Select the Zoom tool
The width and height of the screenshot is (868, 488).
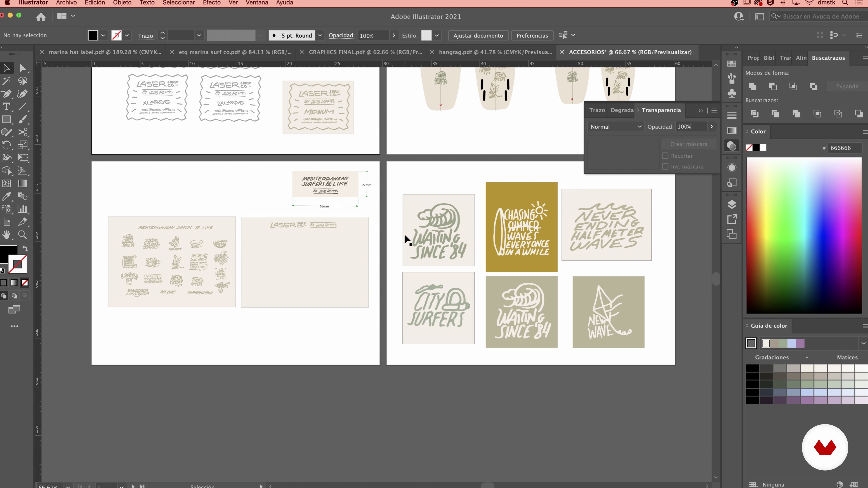coord(23,235)
